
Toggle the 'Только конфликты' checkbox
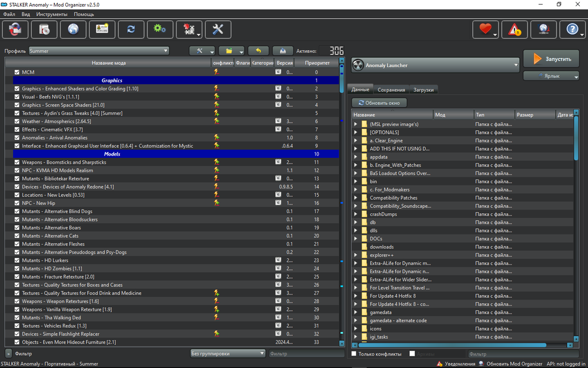(354, 354)
